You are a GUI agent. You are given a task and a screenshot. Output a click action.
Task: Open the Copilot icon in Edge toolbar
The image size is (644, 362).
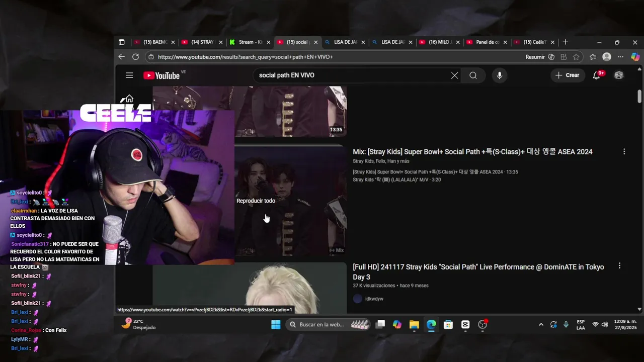coord(635,57)
